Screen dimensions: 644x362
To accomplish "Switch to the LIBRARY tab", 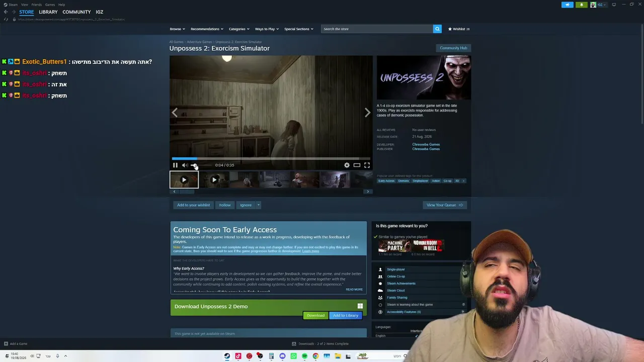I will [48, 12].
